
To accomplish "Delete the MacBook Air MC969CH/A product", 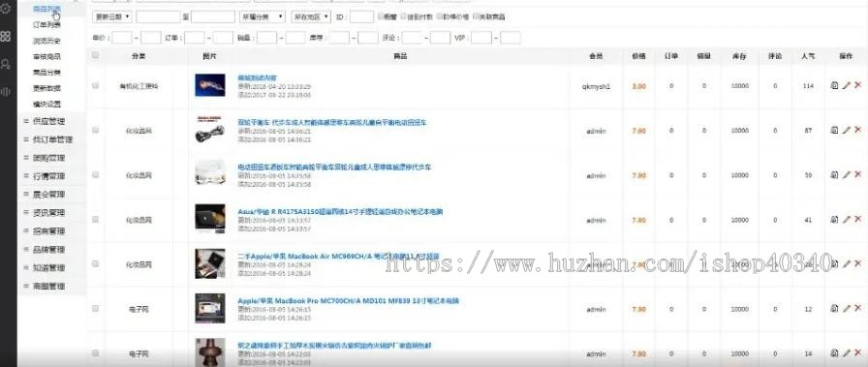I will click(858, 263).
